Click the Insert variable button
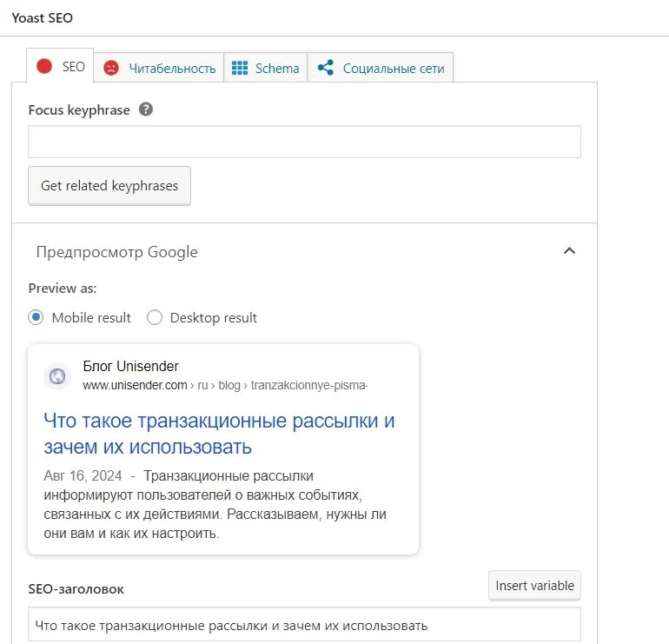Viewport: 669px width, 644px height. pyautogui.click(x=534, y=586)
